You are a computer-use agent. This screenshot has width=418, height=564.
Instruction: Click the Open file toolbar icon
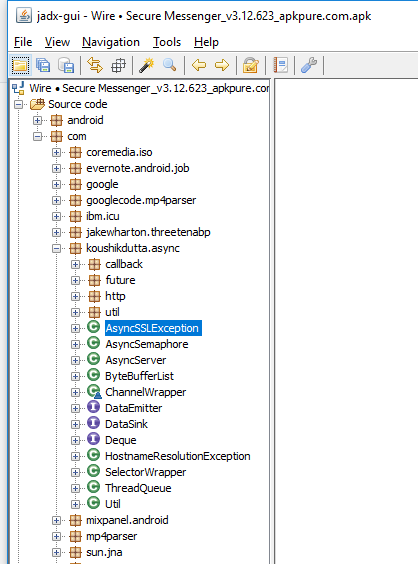20,65
